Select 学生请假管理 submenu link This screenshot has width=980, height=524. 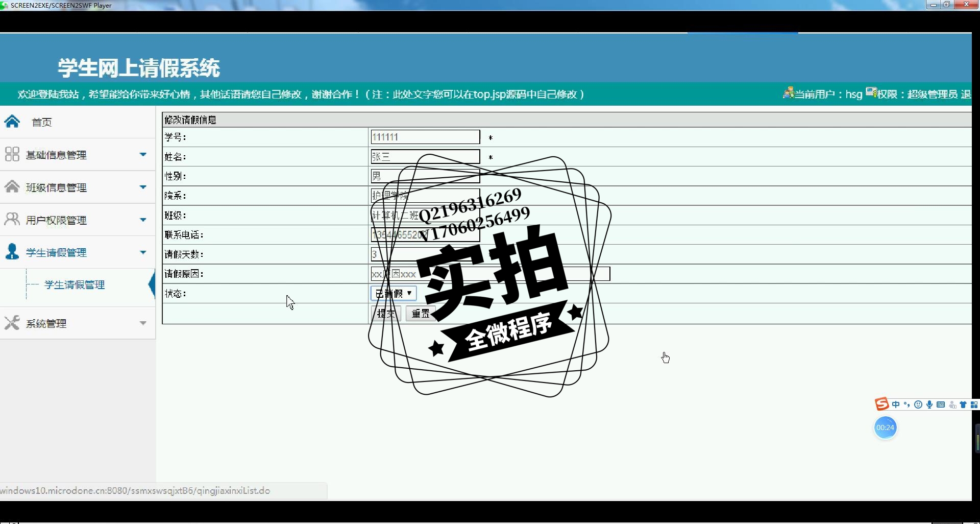(75, 284)
